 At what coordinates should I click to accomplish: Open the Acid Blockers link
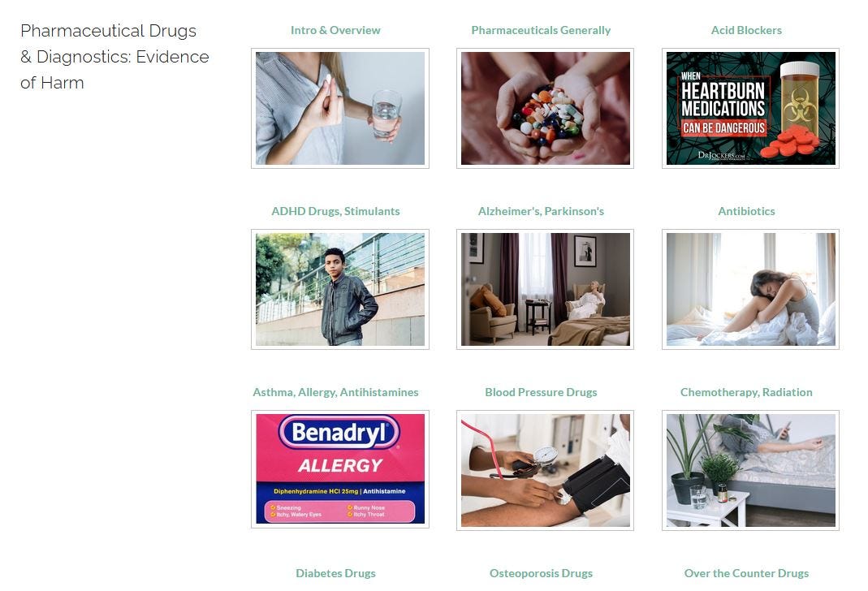(x=746, y=30)
